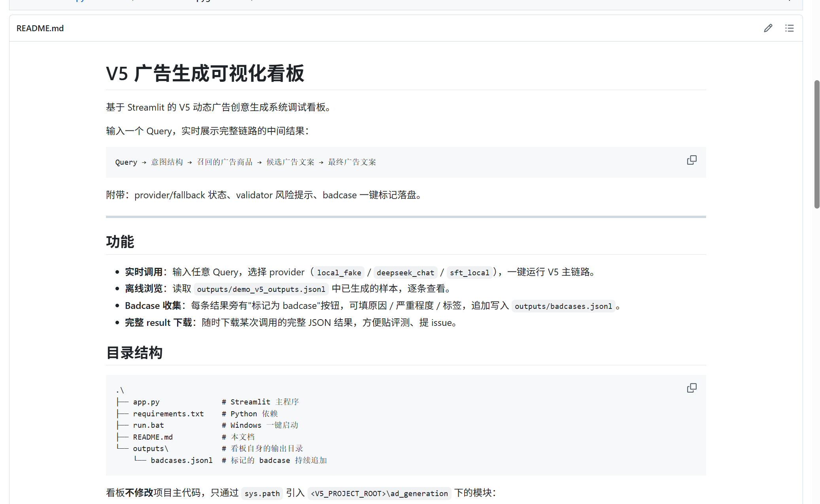Click inline code "outputs/demo_v5_outputs.jsonl"
Screen dimensions: 820x504
(x=261, y=289)
